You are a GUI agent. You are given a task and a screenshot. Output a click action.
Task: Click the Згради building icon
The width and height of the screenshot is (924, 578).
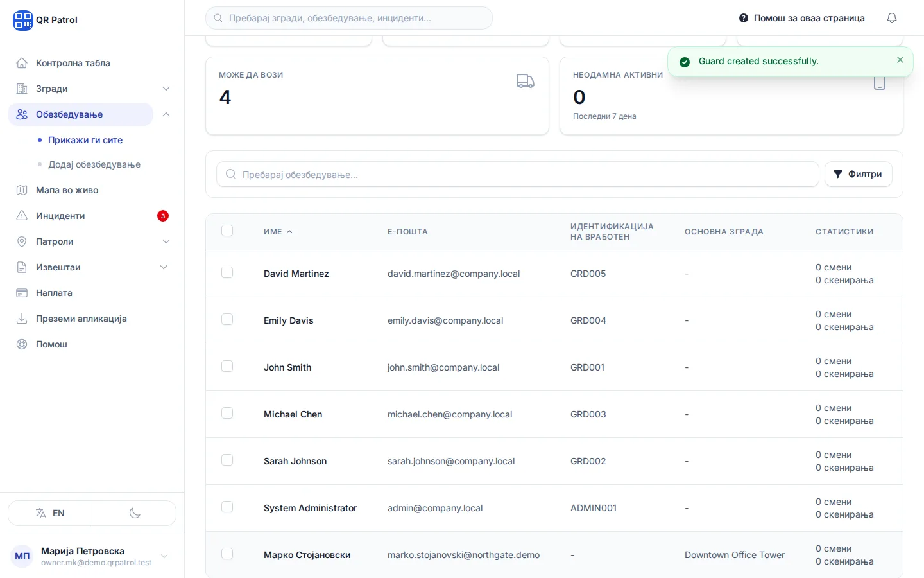coord(22,89)
